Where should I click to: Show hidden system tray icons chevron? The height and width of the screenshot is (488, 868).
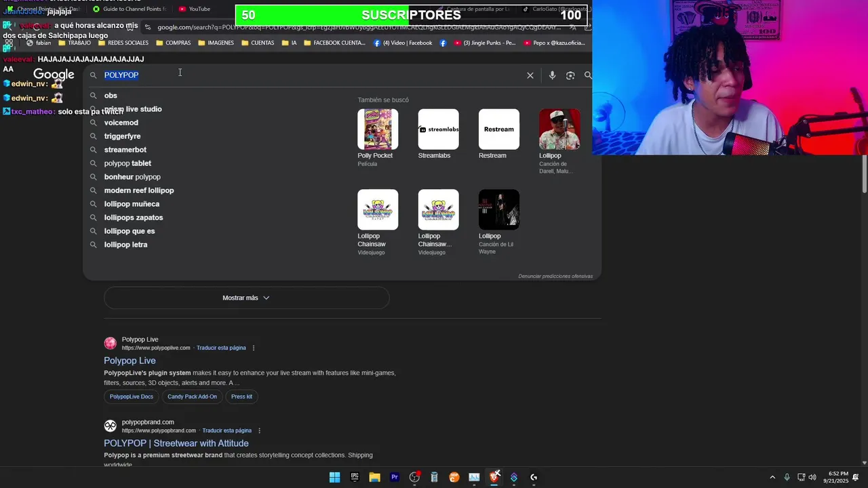[x=772, y=477]
